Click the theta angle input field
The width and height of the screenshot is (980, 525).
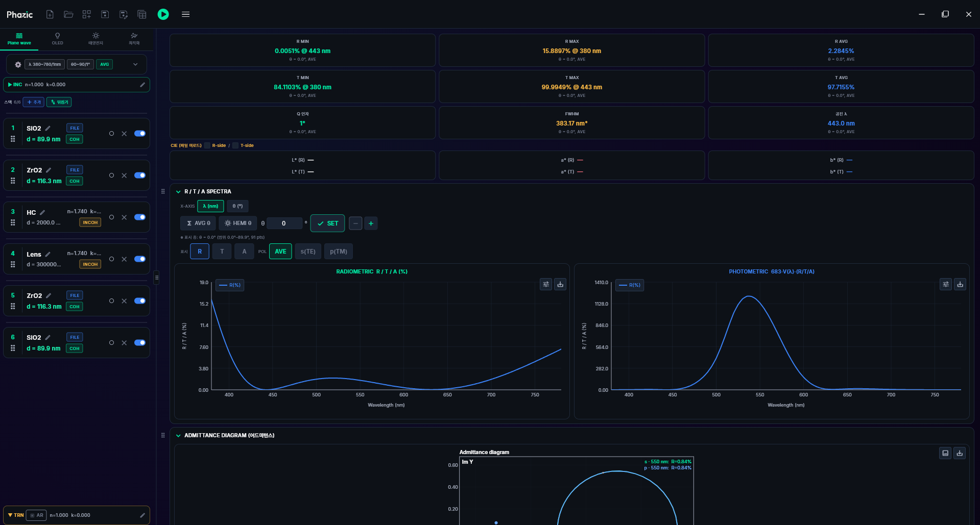pyautogui.click(x=284, y=223)
